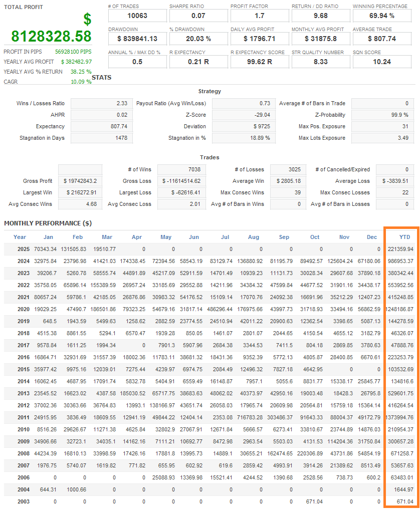Click the Return / DD Ratio value 9.68

321,16
